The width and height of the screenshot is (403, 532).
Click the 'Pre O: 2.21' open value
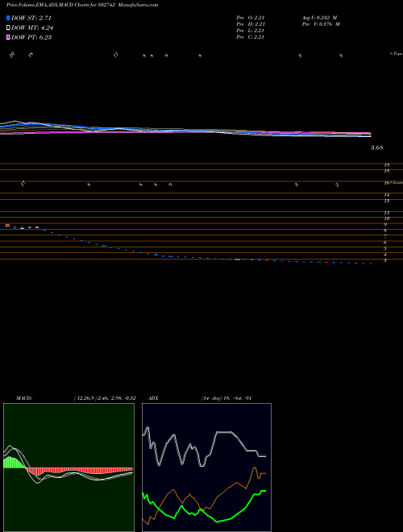point(251,18)
